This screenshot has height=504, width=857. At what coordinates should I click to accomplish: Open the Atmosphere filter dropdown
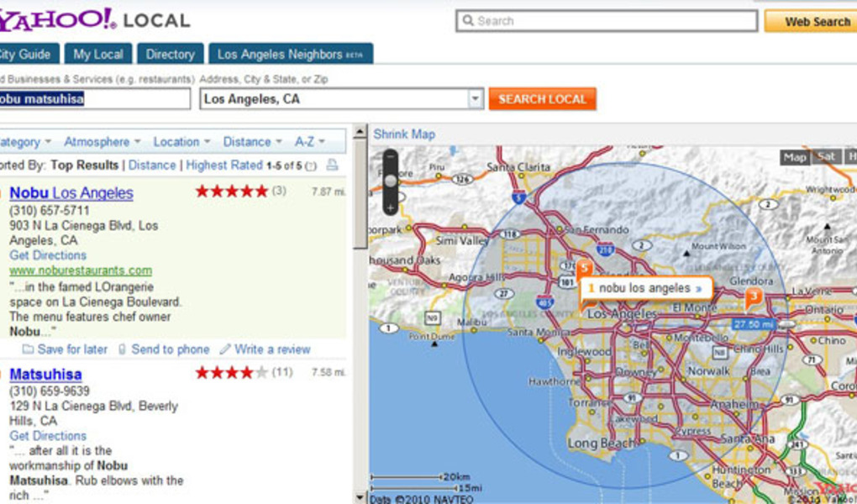click(x=103, y=142)
